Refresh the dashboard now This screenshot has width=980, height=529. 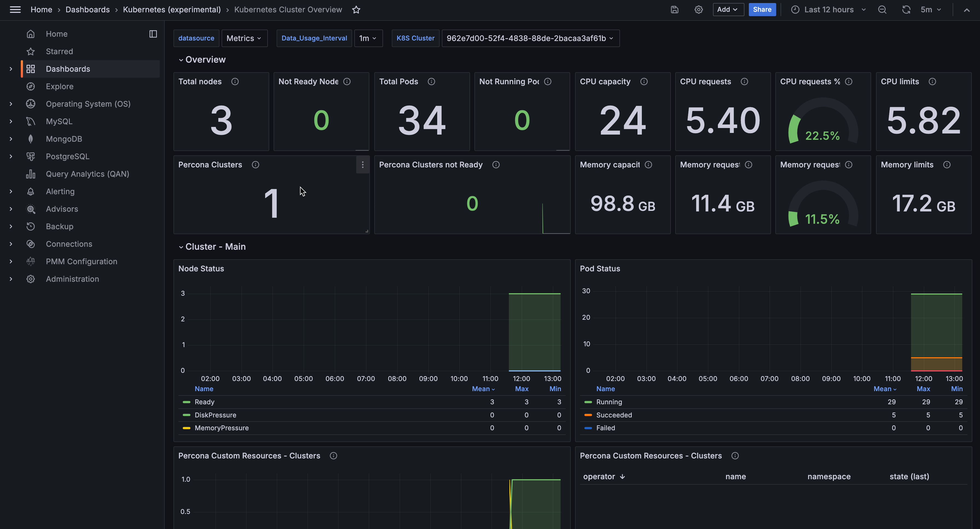pyautogui.click(x=906, y=10)
